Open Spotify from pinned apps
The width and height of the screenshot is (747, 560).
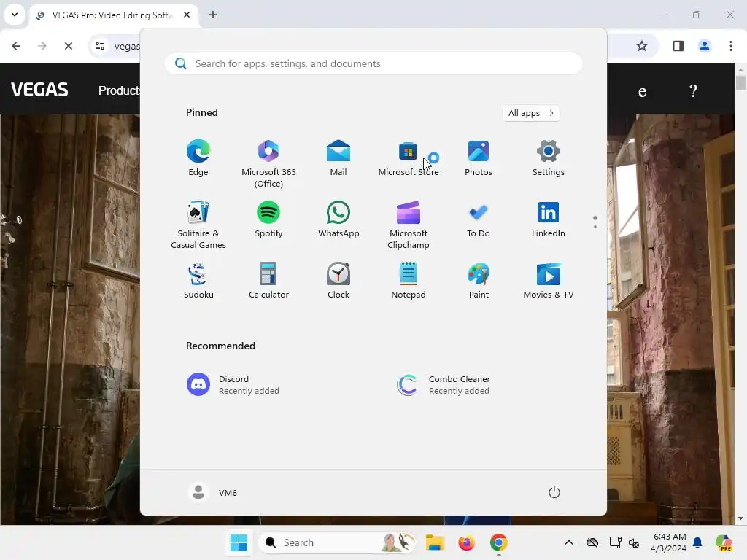point(268,219)
